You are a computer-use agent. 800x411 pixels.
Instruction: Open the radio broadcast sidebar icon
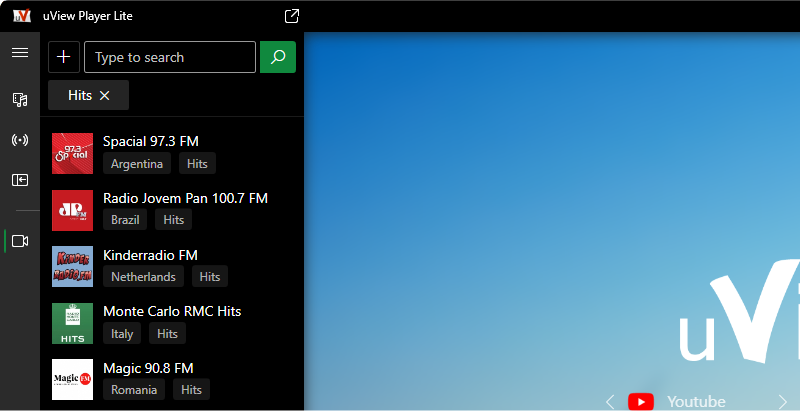tap(20, 140)
